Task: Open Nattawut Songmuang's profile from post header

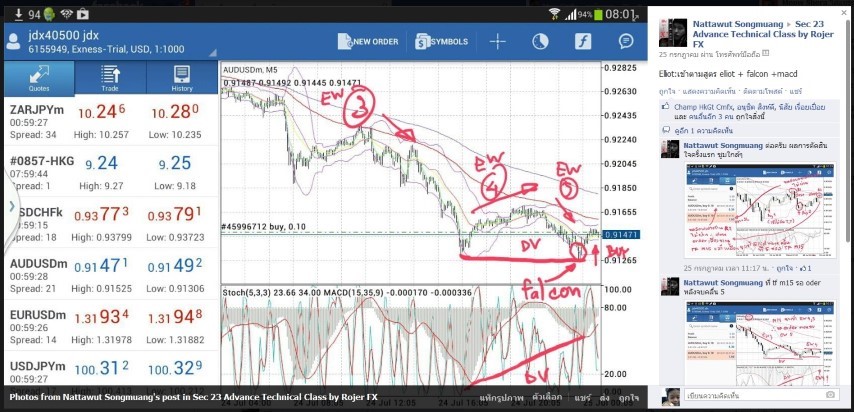Action: point(738,24)
